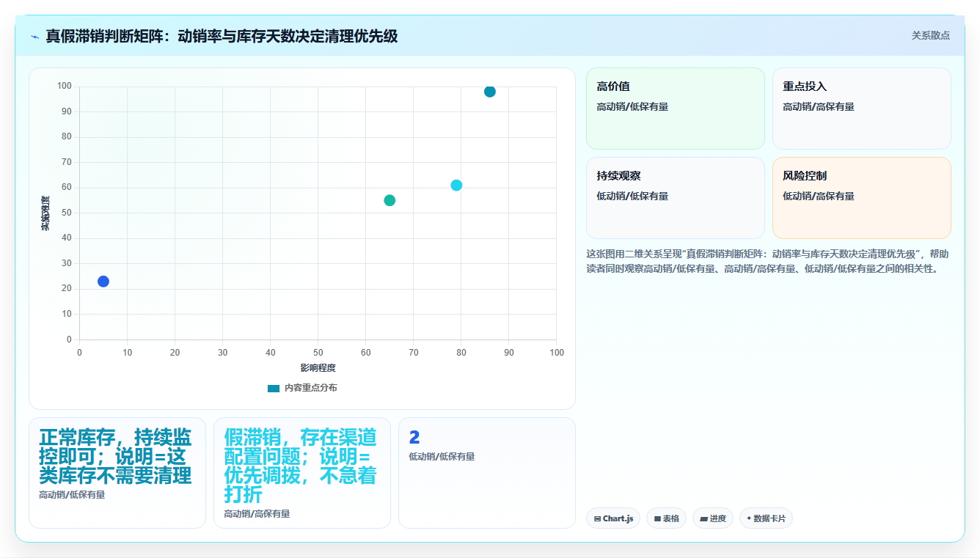This screenshot has height=558, width=980.
Task: Click 高动销/低保有量 text under 高价值
Action: (632, 107)
